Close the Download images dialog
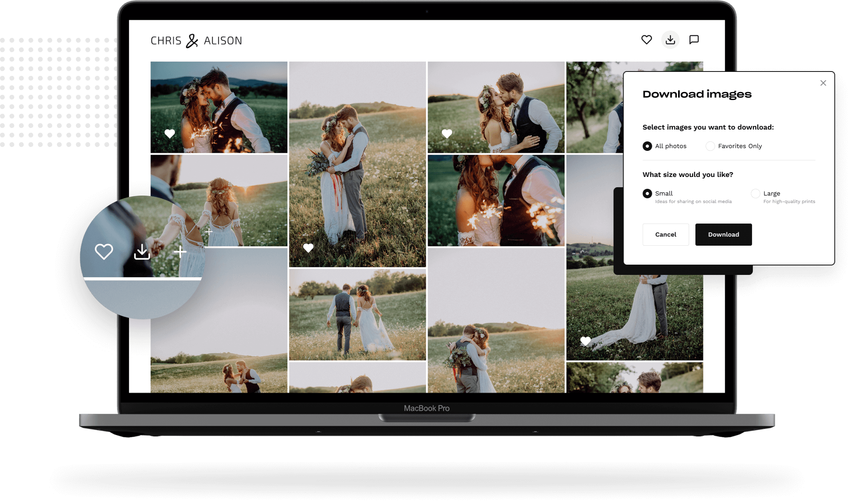 click(x=823, y=83)
